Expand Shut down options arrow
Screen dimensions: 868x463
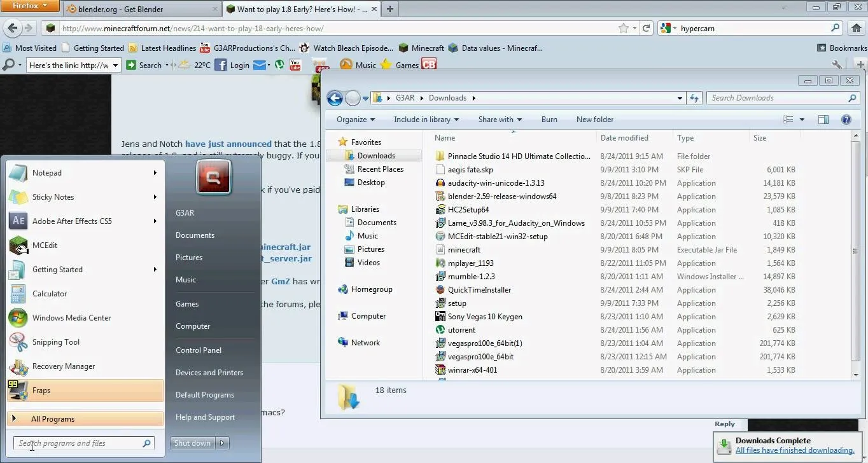point(222,443)
